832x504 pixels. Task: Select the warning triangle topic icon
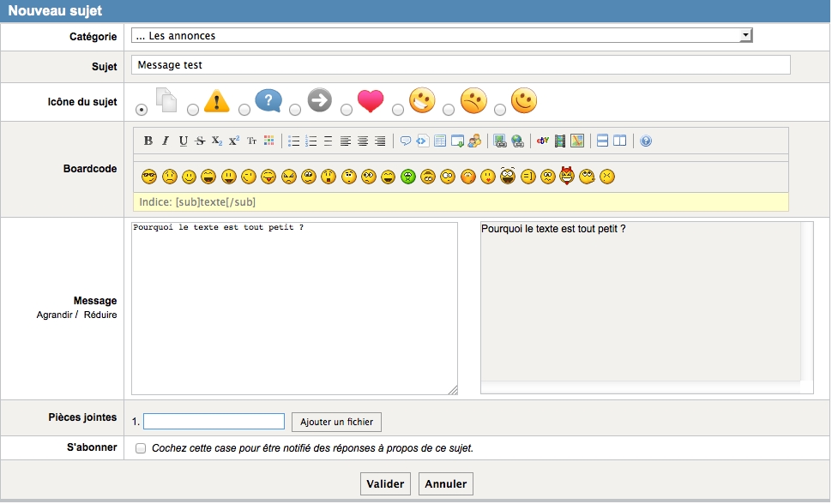point(193,109)
